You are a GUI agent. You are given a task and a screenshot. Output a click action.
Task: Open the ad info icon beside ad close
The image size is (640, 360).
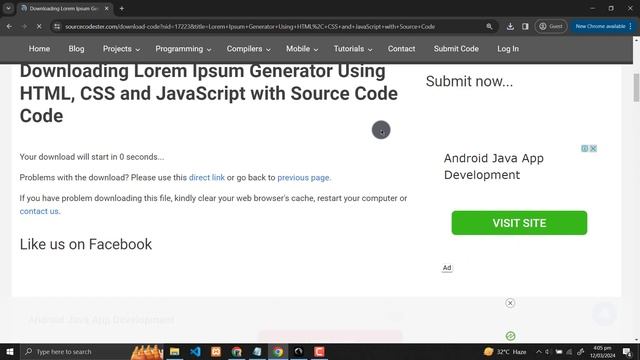coord(585,149)
